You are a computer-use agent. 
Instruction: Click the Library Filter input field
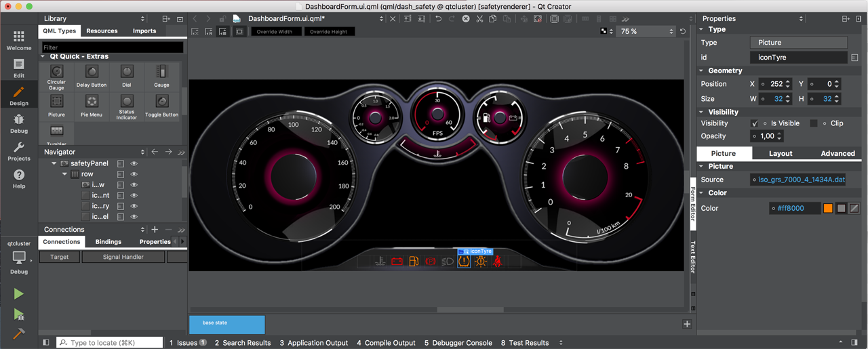coord(112,47)
